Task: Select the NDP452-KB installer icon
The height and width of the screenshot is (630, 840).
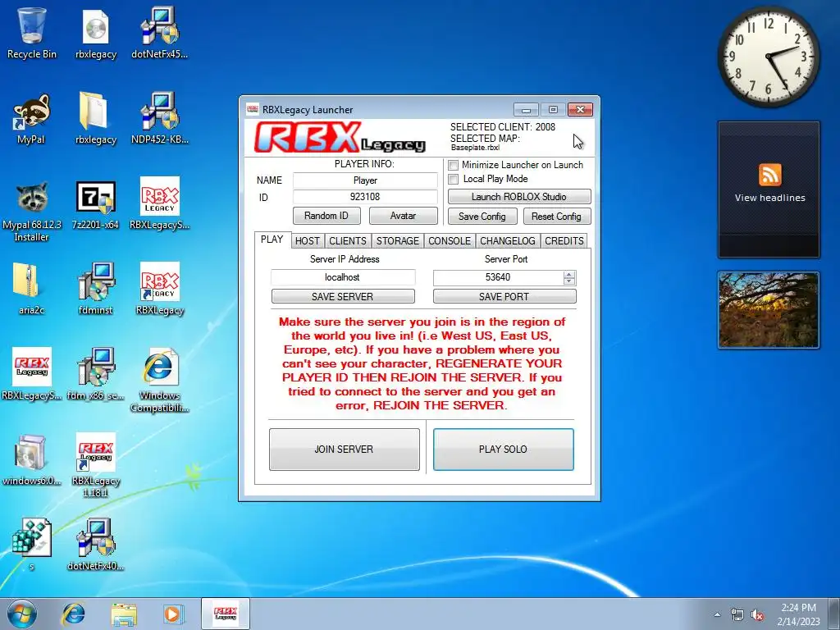Action: (160, 119)
